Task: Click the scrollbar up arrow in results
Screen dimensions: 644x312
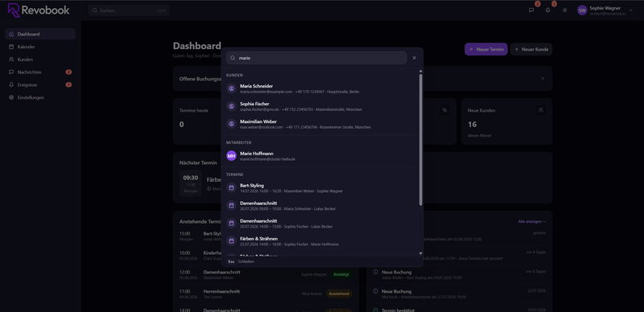Action: click(x=420, y=71)
